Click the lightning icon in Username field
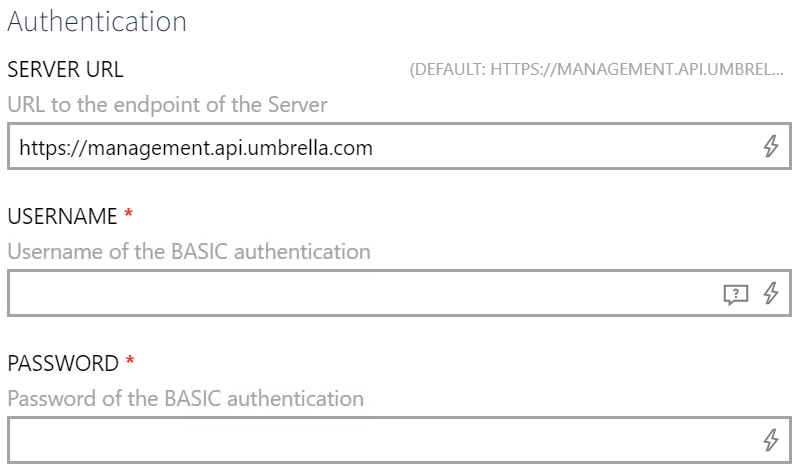This screenshot has height=474, width=802. pyautogui.click(x=771, y=293)
